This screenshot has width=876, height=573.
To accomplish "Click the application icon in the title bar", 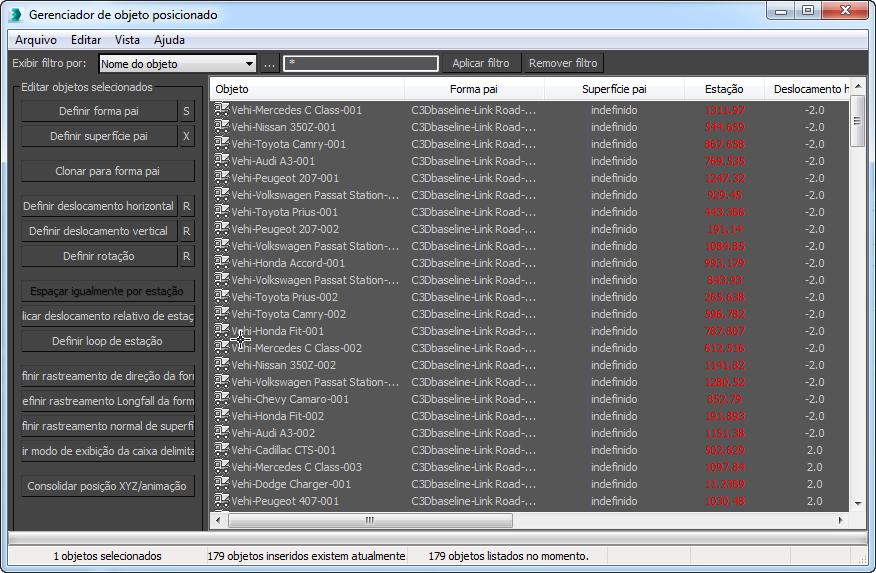I will pos(16,15).
